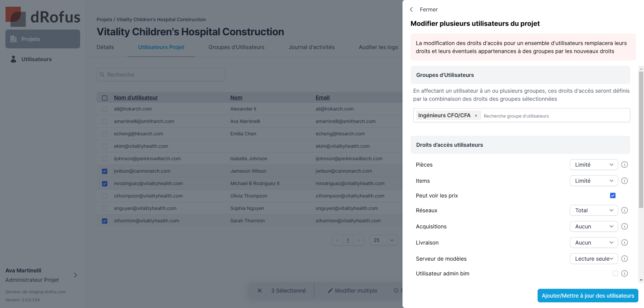Enable Utilisateur admin bim checkbox
Image resolution: width=644 pixels, height=308 pixels.
coord(615,273)
